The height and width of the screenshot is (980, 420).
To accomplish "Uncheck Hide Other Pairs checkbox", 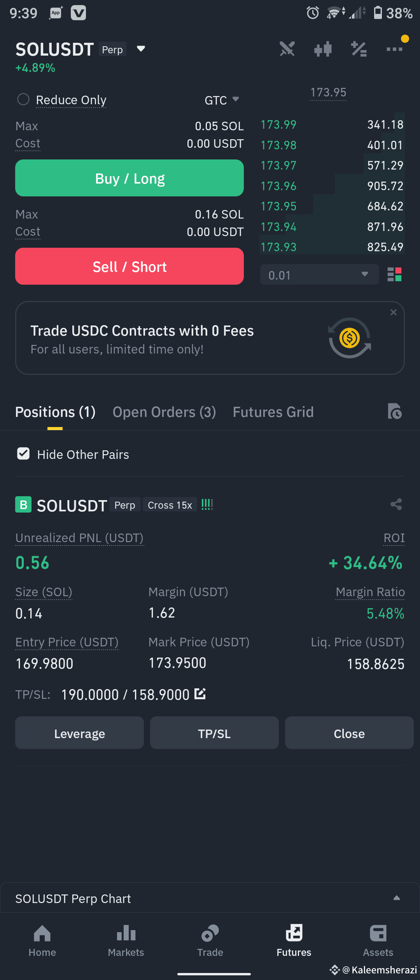I will (23, 453).
